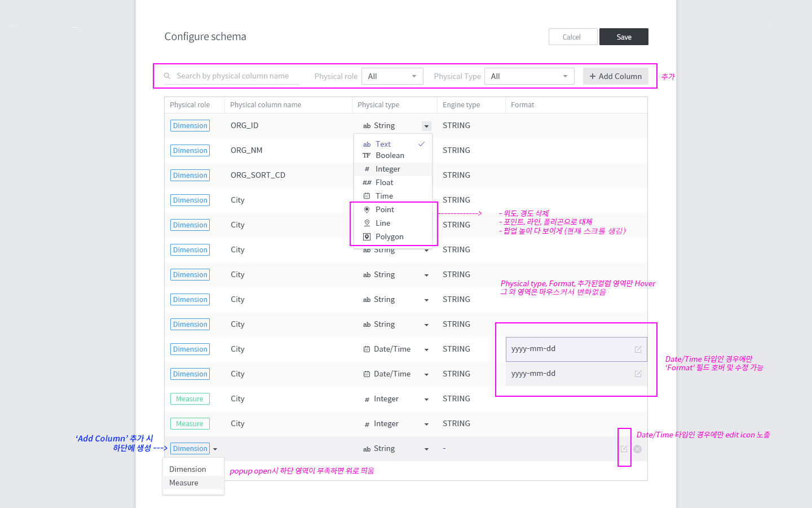Click the Add Column button
The height and width of the screenshot is (508, 812).
tap(616, 76)
